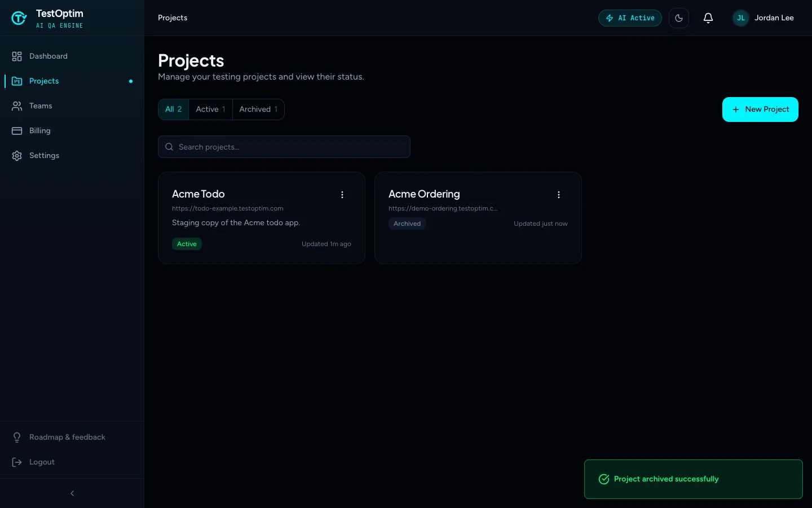Open Acme Ordering options menu
Viewport: 812px width, 508px height.
tap(559, 195)
